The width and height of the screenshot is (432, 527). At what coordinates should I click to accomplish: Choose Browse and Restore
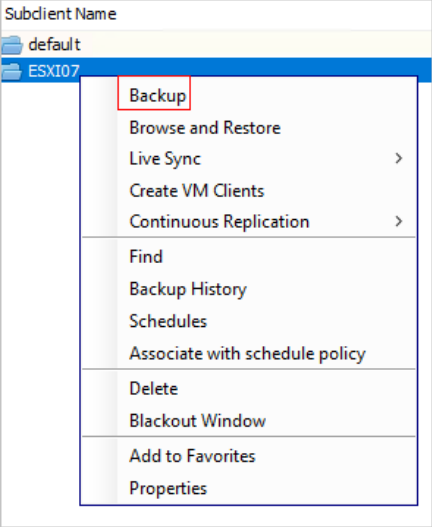[205, 128]
